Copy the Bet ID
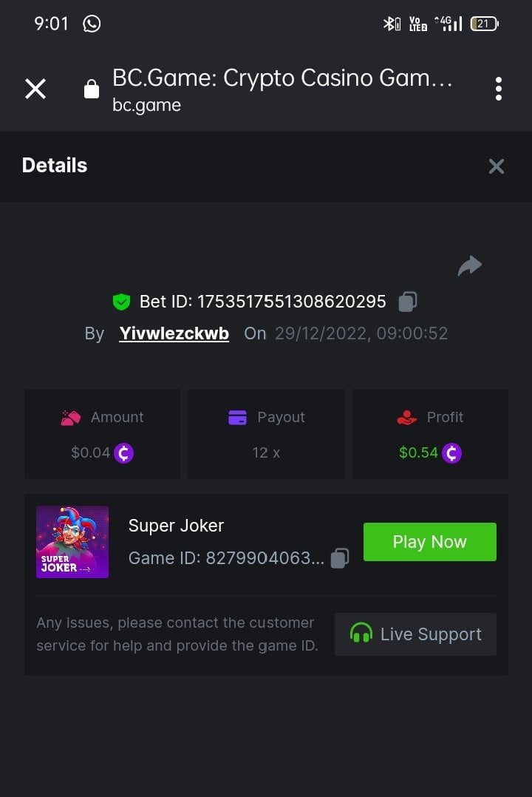The image size is (532, 797). tap(408, 302)
